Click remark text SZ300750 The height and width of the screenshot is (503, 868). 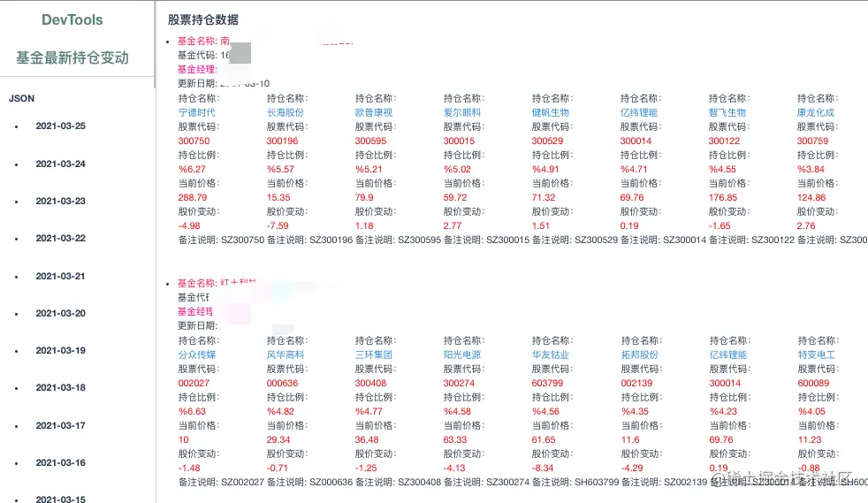click(x=242, y=240)
